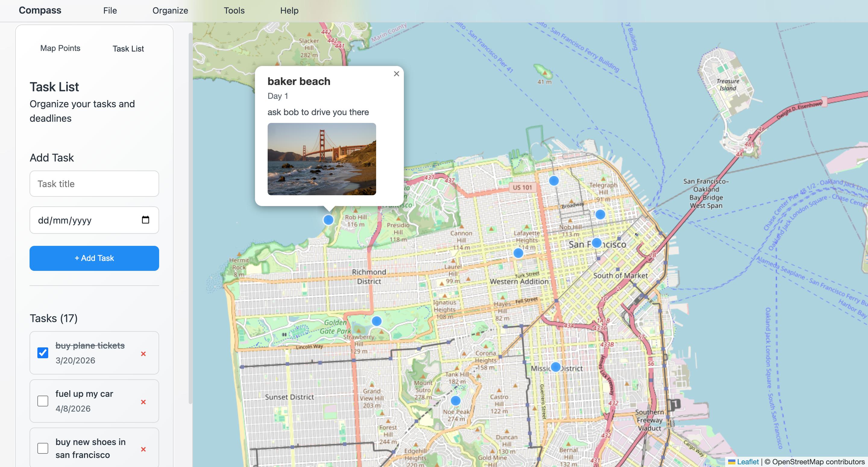Screen dimensions: 868x467
Task: Expand the Tools menu
Action: (x=234, y=11)
